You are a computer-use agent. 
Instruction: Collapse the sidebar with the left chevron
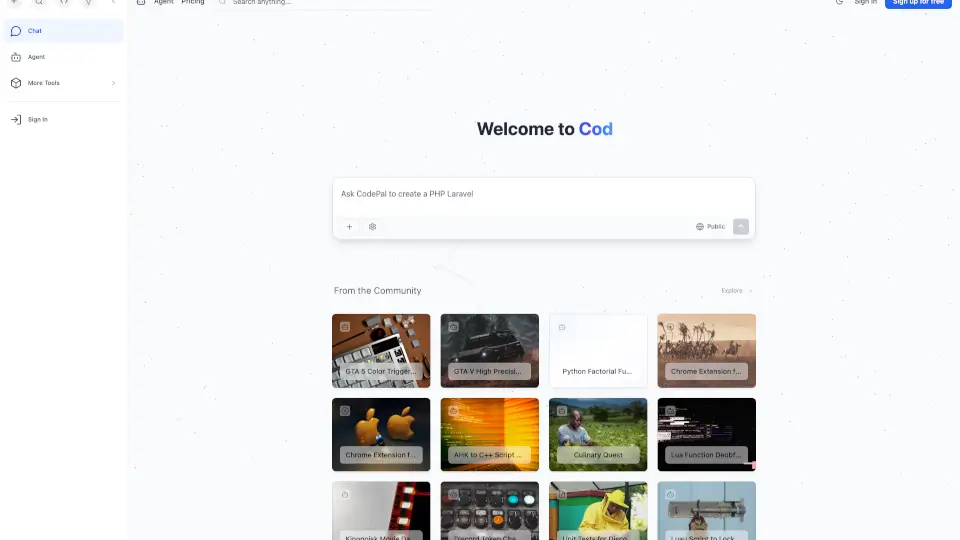[113, 3]
